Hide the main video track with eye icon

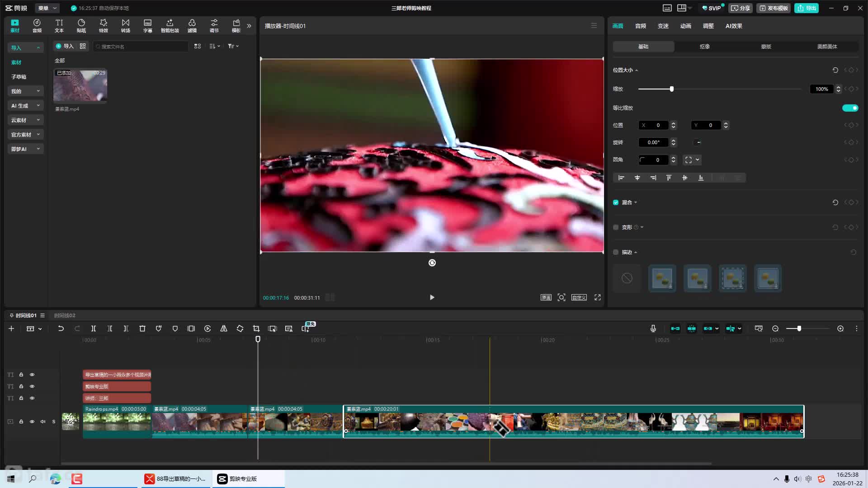[x=32, y=422]
